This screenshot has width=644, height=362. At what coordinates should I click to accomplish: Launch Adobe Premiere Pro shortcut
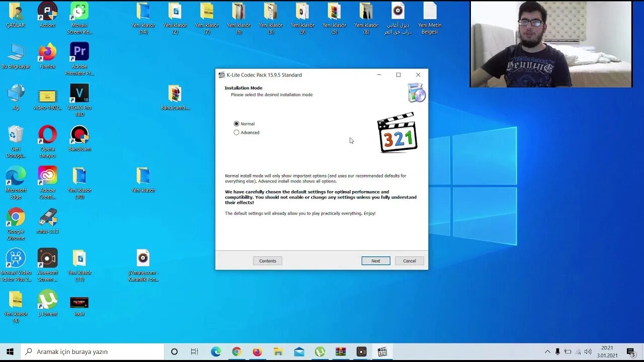(x=79, y=59)
